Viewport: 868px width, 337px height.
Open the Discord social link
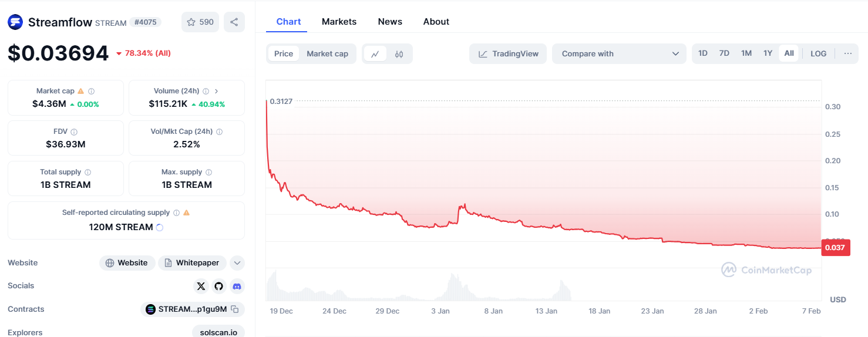(237, 286)
